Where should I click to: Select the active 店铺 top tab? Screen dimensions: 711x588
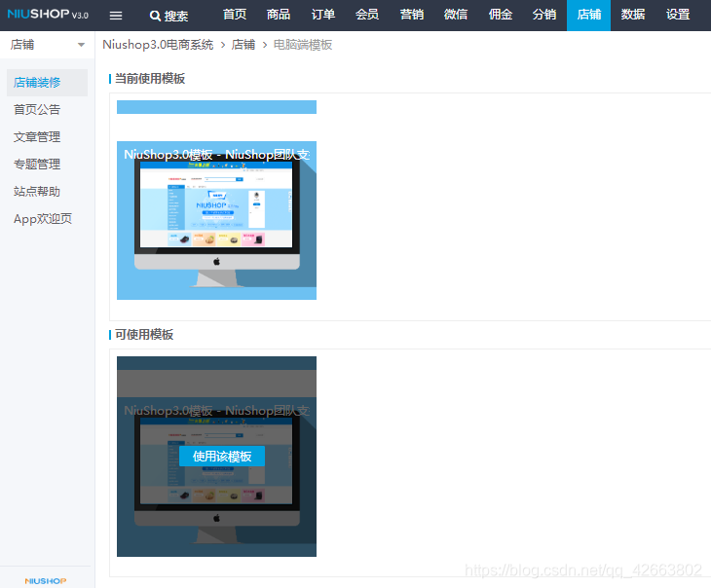click(588, 15)
